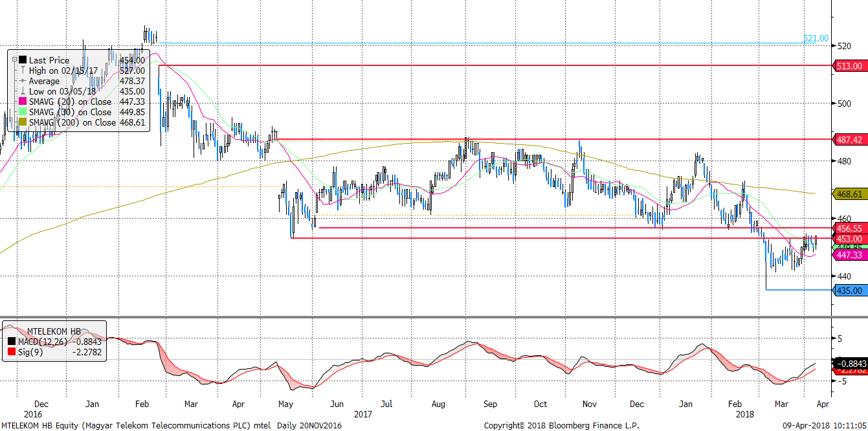Click the SMAVG (20) on Close label
The height and width of the screenshot is (431, 868).
pos(70,102)
